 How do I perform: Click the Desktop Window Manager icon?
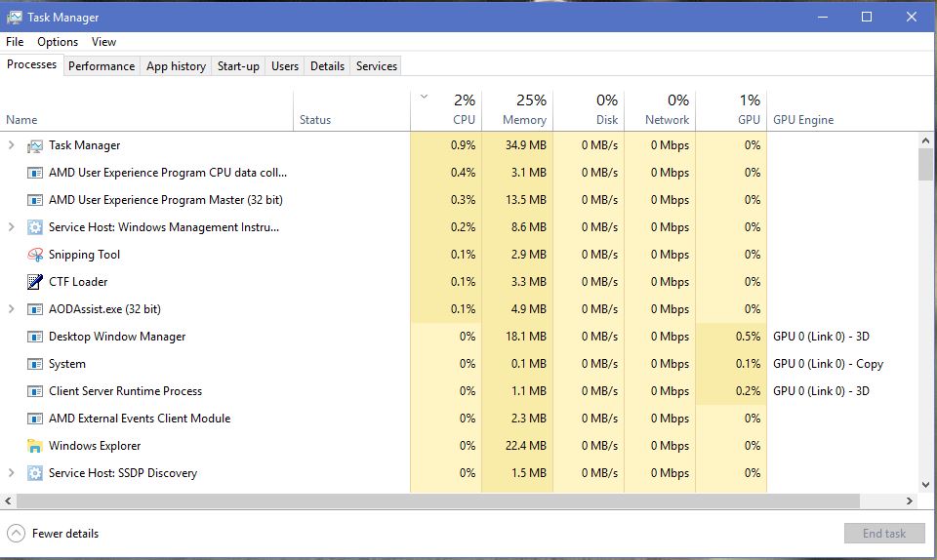(x=35, y=337)
